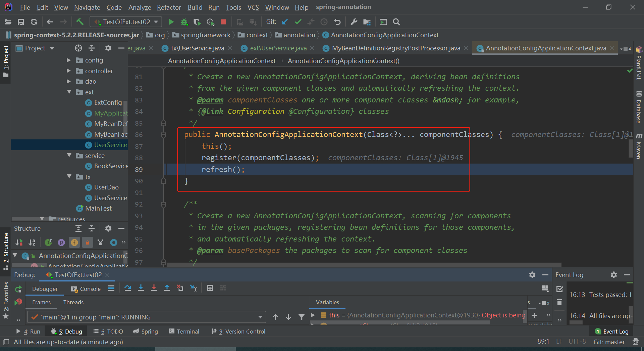The width and height of the screenshot is (644, 351).
Task: Click the Debug bug icon in toolbar
Action: [x=184, y=22]
